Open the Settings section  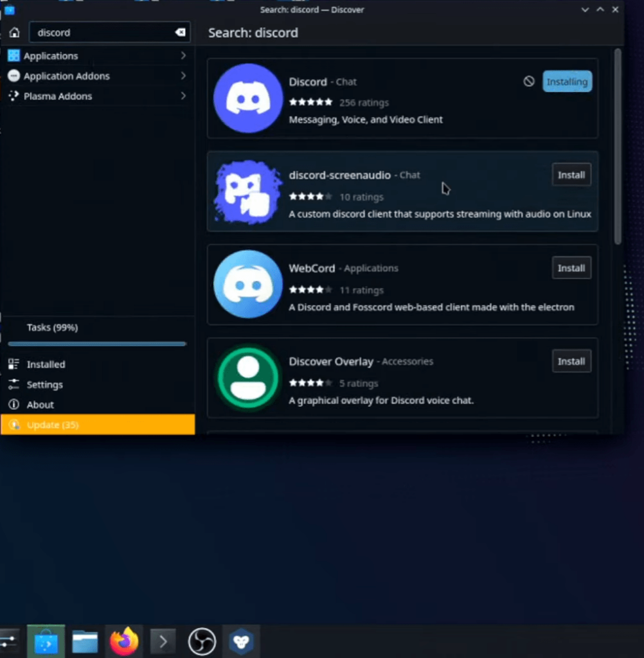tap(98, 384)
